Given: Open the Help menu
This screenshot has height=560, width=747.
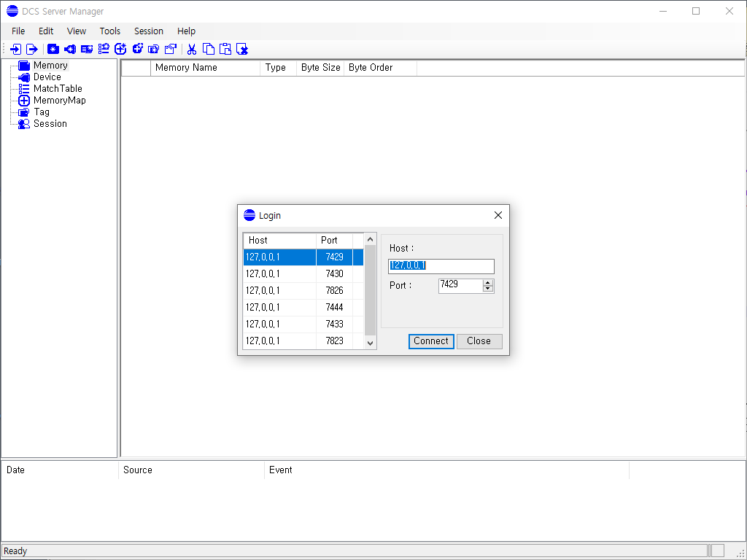Looking at the screenshot, I should [186, 31].
